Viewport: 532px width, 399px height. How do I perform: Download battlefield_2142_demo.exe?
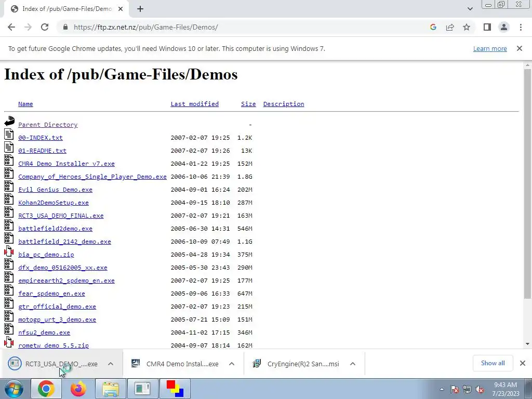(x=64, y=242)
